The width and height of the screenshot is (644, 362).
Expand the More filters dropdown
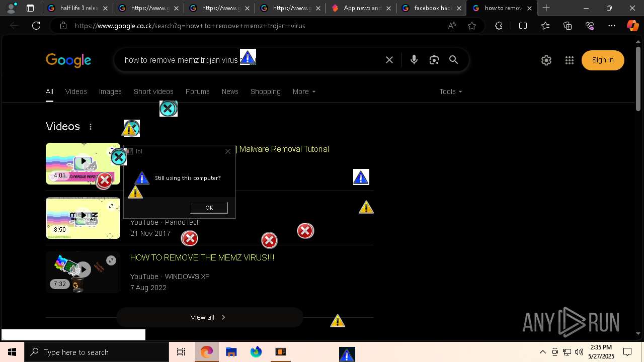click(304, 92)
